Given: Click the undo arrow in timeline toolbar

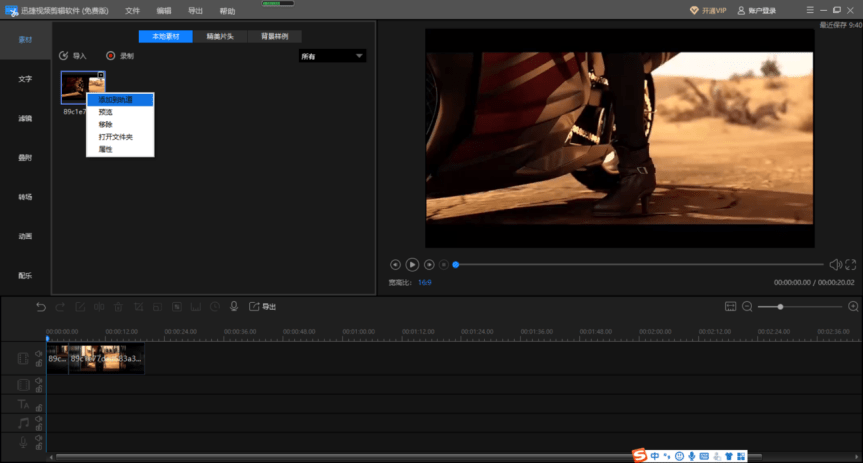Looking at the screenshot, I should [41, 307].
